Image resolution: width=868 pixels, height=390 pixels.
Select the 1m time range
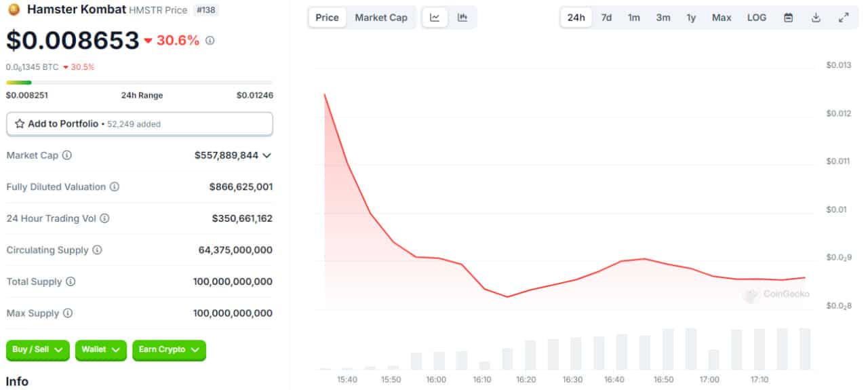(x=633, y=18)
